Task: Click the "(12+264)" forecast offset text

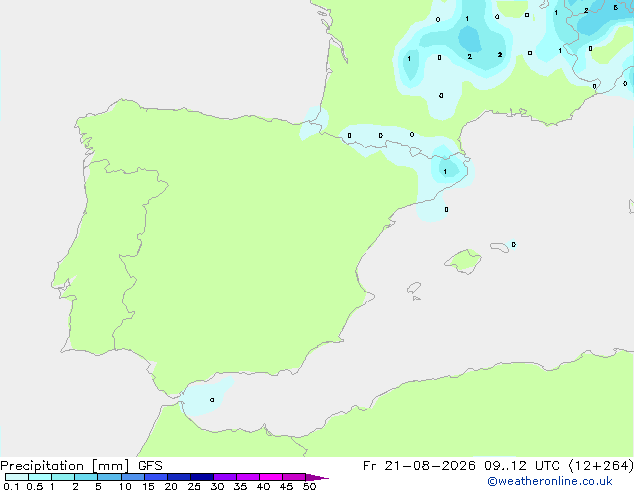Action: coord(601,466)
